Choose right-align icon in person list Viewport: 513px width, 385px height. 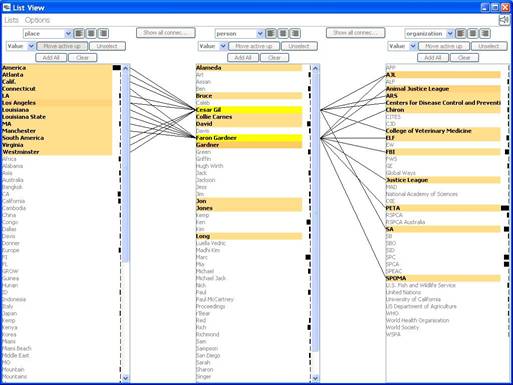(295, 33)
